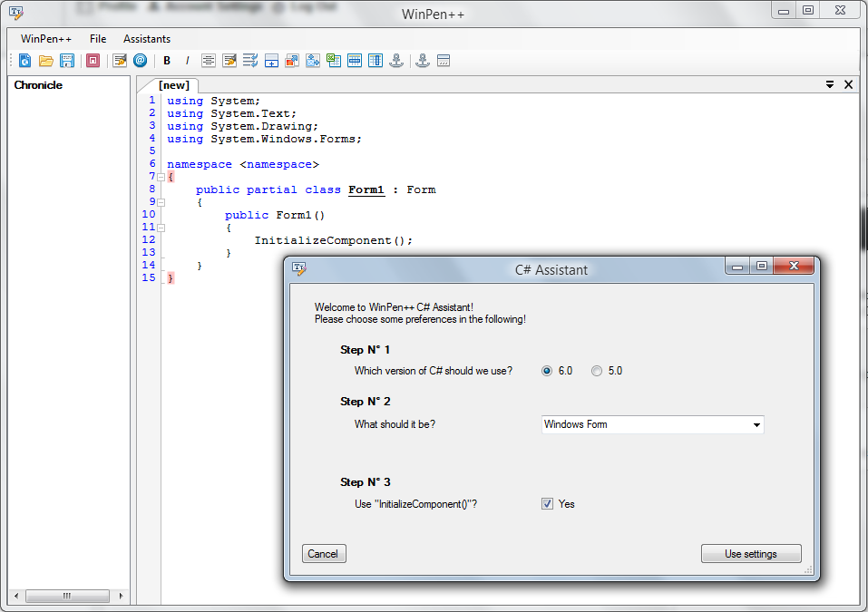868x612 pixels.
Task: Click the overlapping red images toolbar icon
Action: pos(292,61)
